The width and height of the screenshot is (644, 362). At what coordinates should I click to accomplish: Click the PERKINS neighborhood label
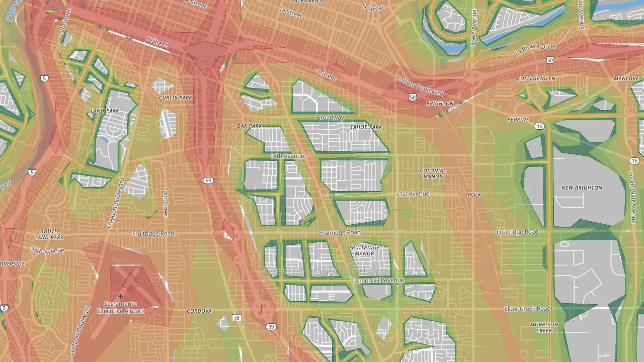518,120
